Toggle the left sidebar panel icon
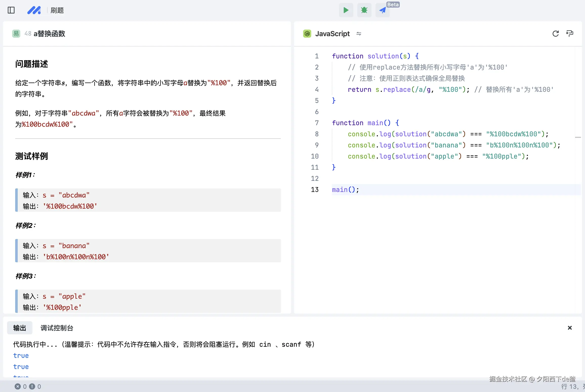Viewport: 585px width, 392px height. click(x=11, y=10)
